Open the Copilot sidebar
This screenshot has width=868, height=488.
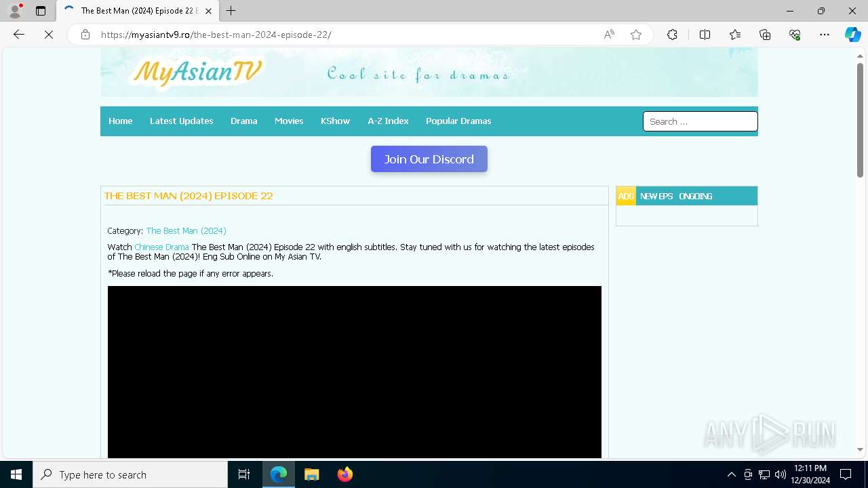pos(852,35)
